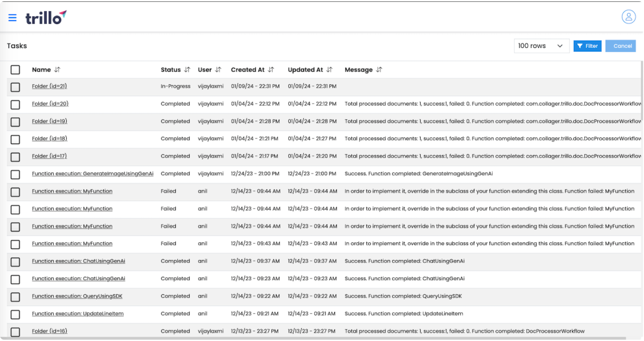The width and height of the screenshot is (644, 341).
Task: Click the trillo logo
Action: pos(45,18)
